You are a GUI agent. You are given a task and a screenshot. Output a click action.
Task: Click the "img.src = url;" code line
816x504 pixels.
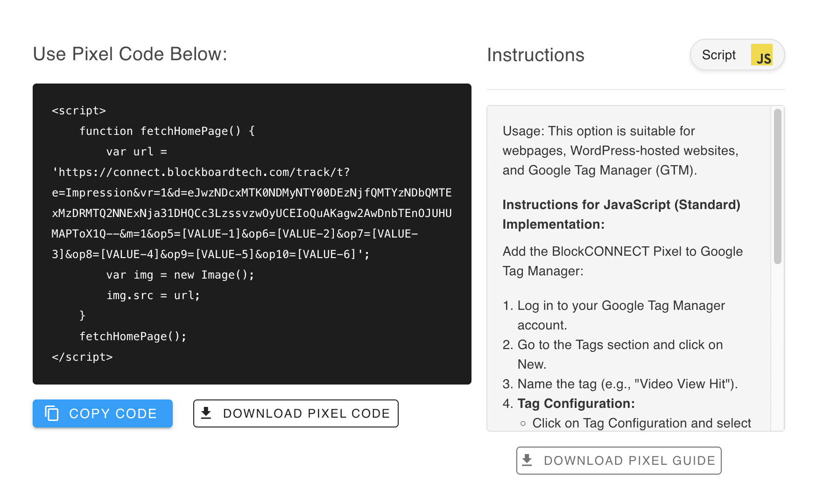click(153, 295)
